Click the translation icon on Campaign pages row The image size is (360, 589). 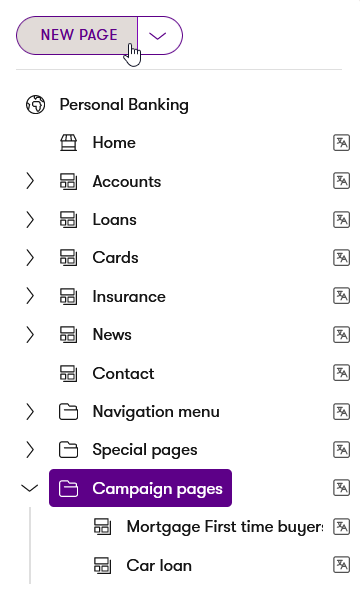click(341, 488)
